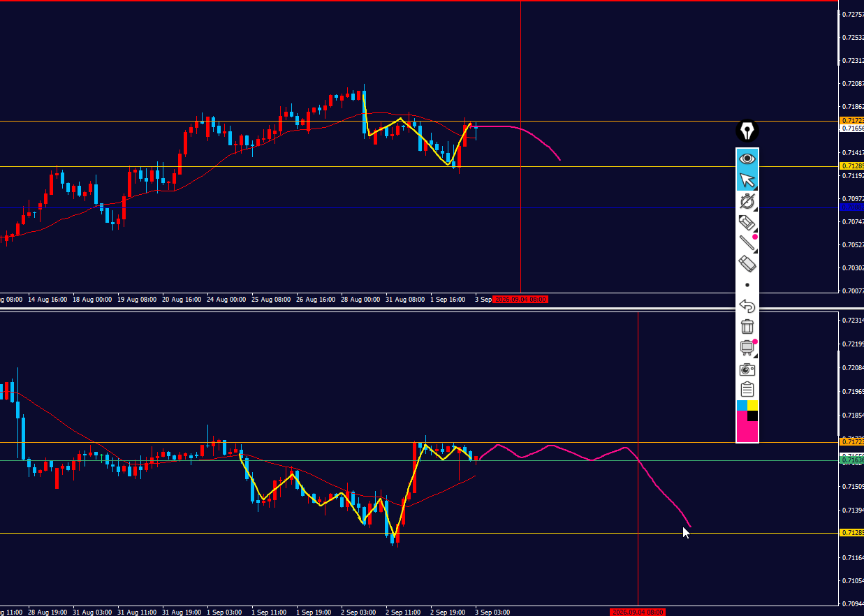864x616 pixels.
Task: Undo the last drawing stroke
Action: [747, 306]
